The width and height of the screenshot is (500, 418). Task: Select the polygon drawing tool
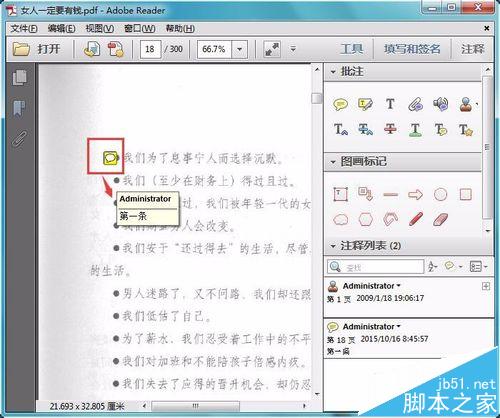pos(366,220)
